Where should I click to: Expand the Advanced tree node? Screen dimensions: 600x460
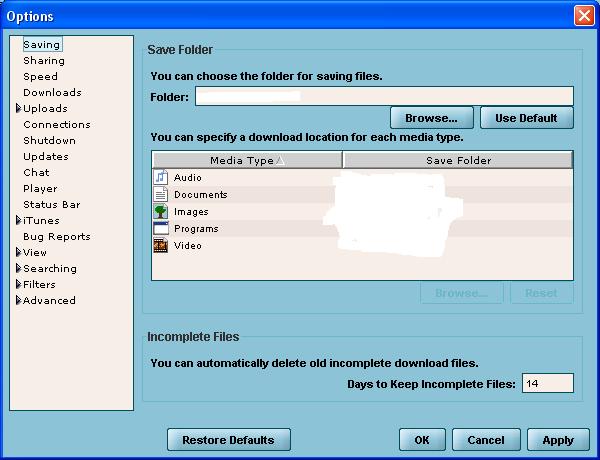click(x=18, y=300)
